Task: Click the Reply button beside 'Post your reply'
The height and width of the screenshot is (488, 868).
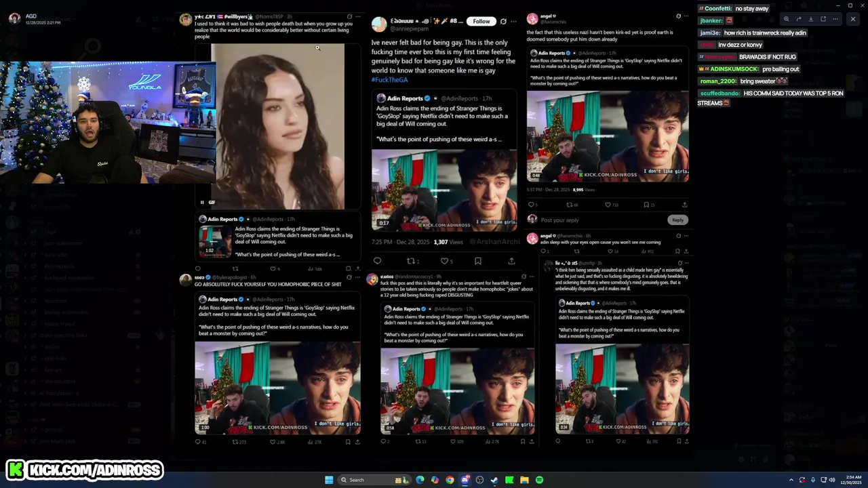Action: [x=677, y=220]
